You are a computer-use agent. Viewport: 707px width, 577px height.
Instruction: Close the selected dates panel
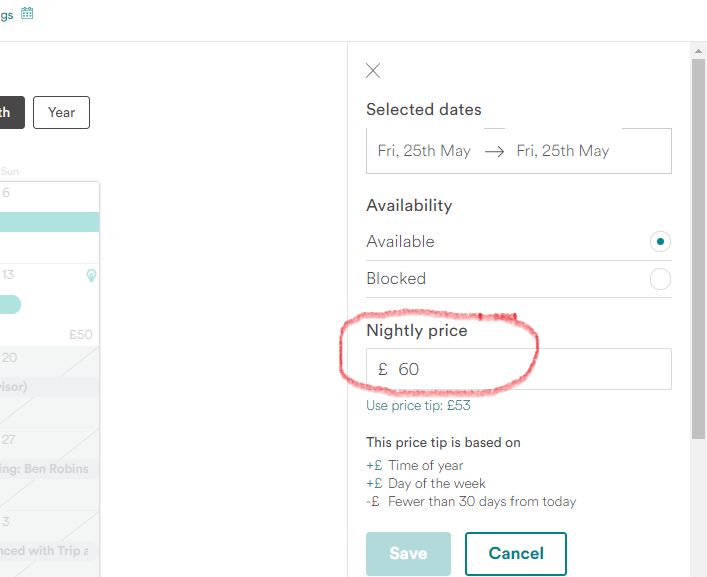pos(373,70)
